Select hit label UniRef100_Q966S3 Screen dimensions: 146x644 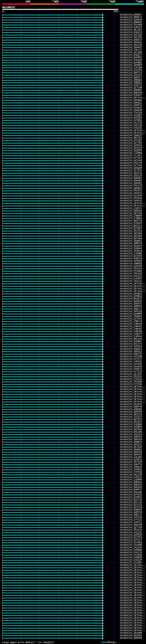131,135
